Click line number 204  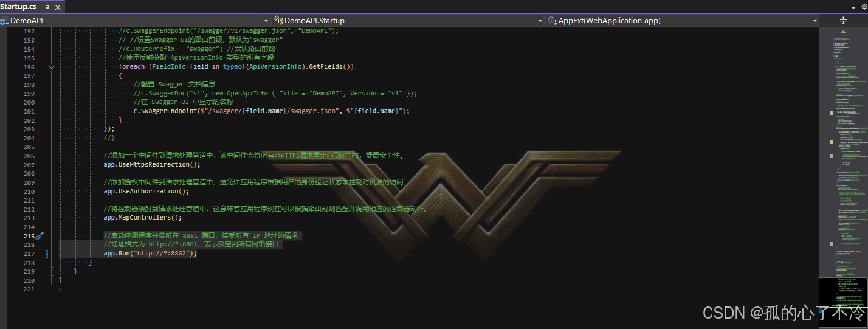click(29, 138)
